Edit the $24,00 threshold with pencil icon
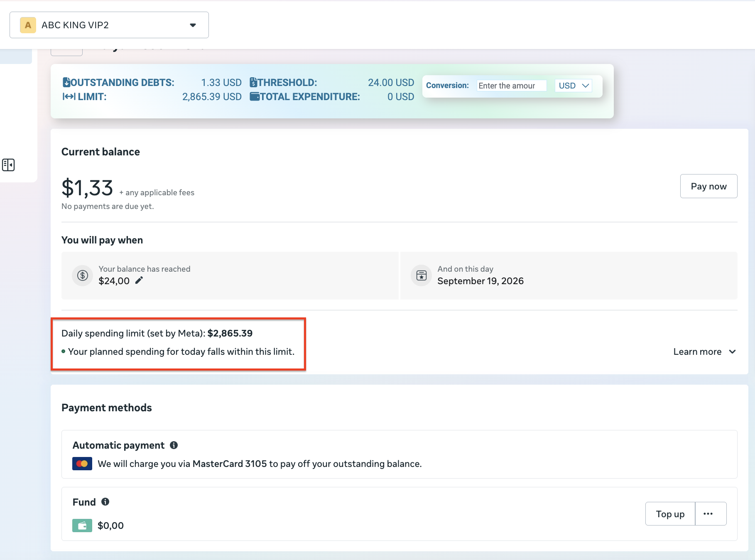The width and height of the screenshot is (755, 560). 139,280
